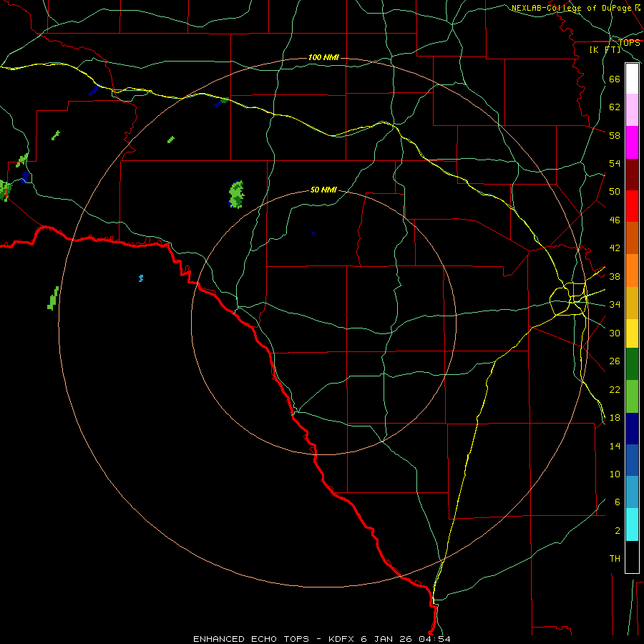
Task: Click the "6" legend value
Action: click(x=617, y=502)
